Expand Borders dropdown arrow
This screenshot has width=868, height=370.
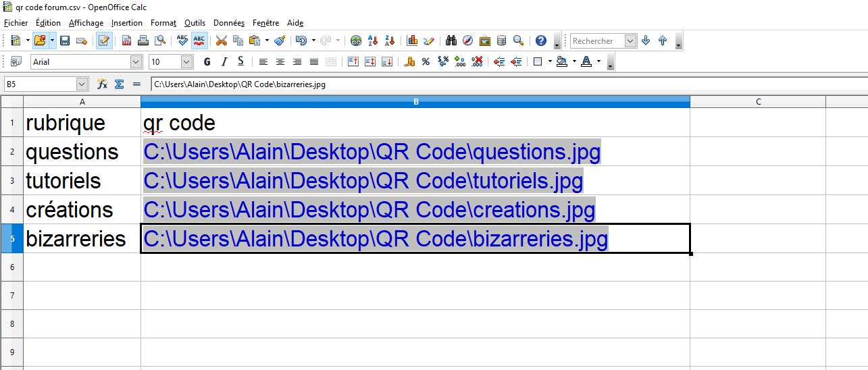pyautogui.click(x=550, y=61)
